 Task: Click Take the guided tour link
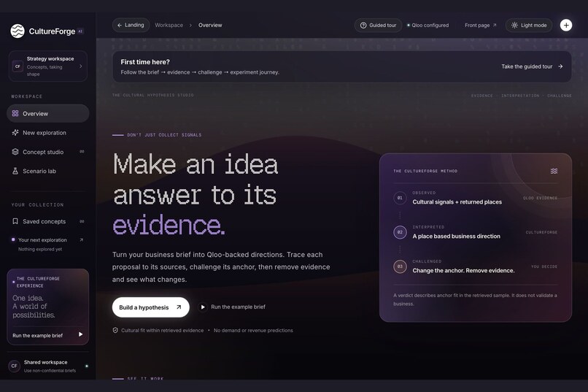pyautogui.click(x=532, y=66)
